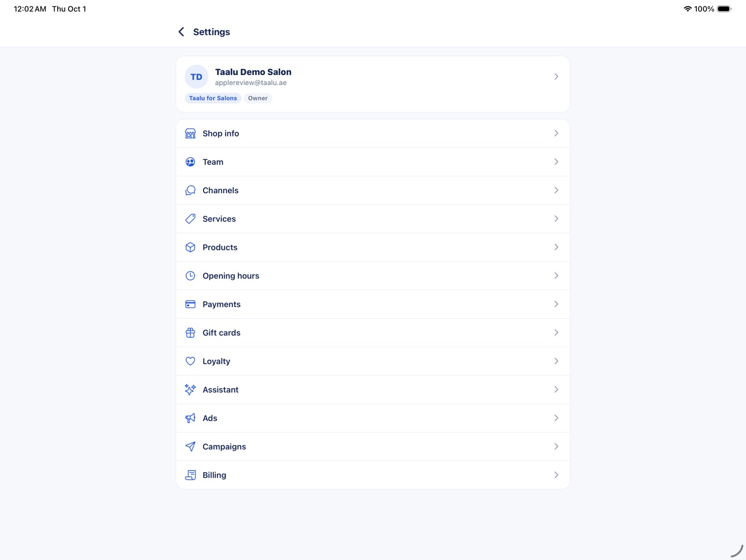Viewport: 746px width, 560px height.
Task: Click the Services tag icon
Action: click(x=190, y=219)
